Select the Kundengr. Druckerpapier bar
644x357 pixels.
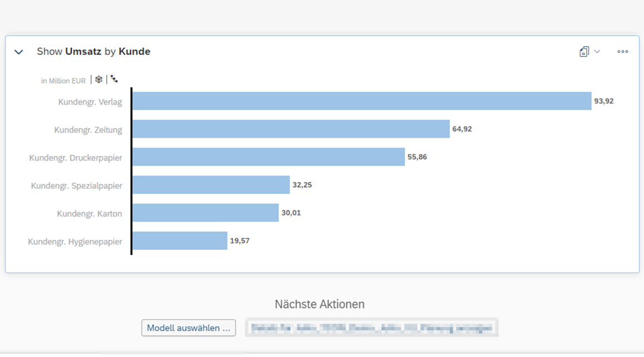(x=268, y=157)
